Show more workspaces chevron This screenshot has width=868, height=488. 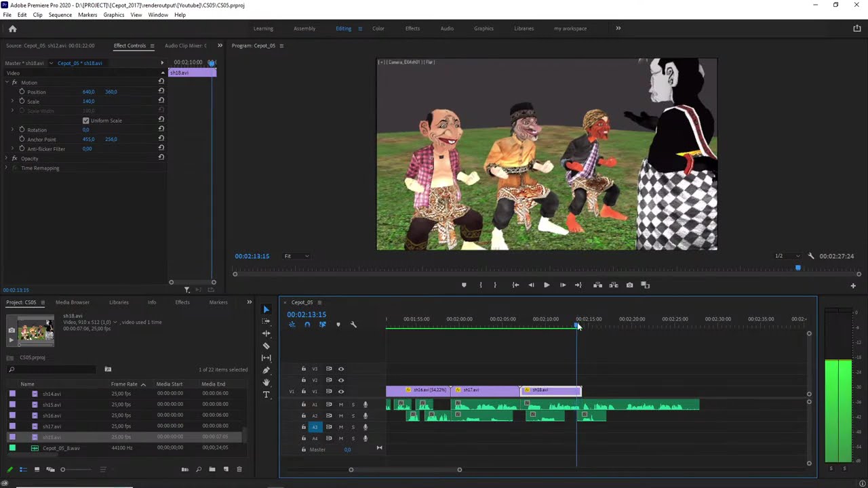coord(618,28)
